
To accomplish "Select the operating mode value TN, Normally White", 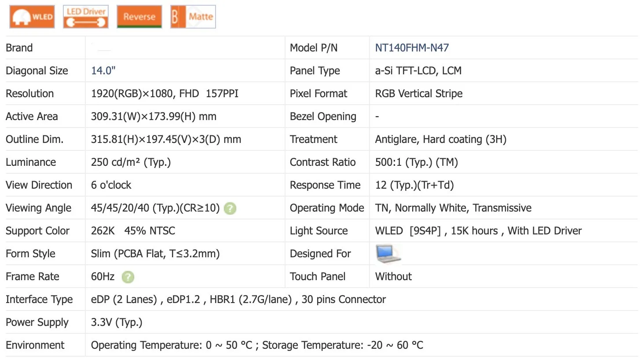I will [421, 208].
